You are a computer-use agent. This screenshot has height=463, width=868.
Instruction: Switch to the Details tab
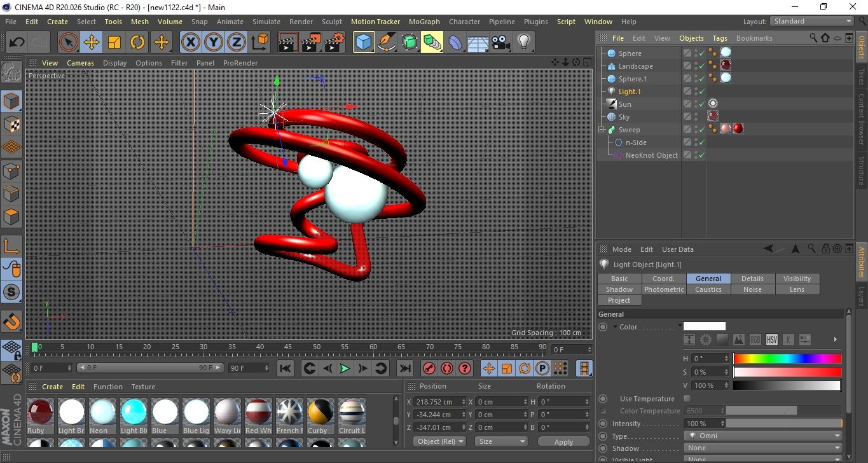[752, 279]
